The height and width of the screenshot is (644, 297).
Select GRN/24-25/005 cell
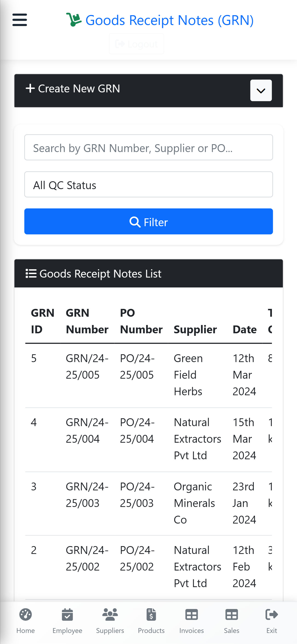[87, 367]
